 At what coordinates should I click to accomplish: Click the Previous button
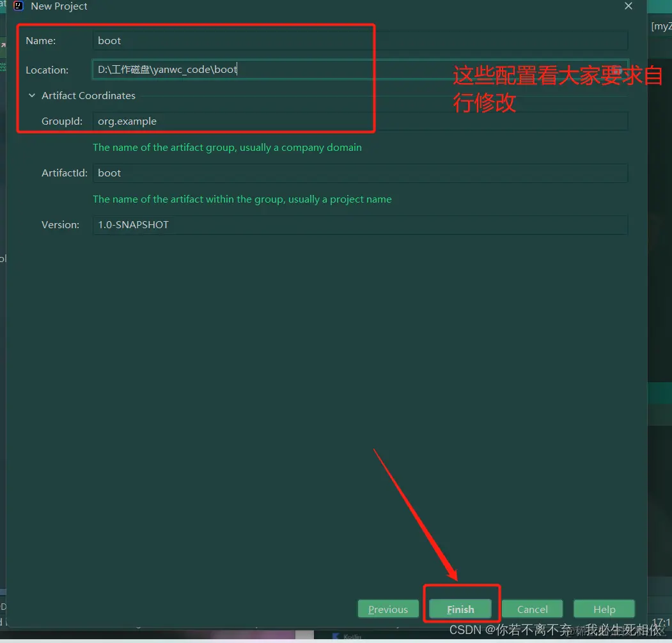click(x=387, y=608)
